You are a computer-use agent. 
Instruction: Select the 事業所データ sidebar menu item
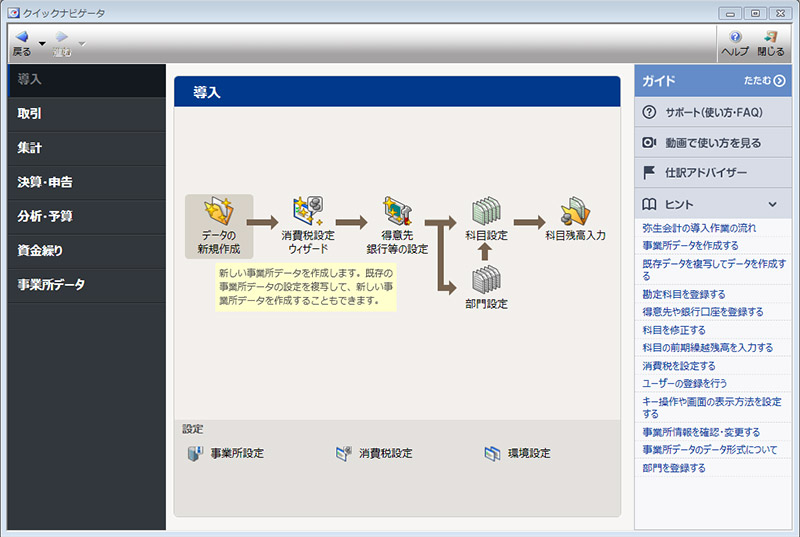tap(87, 285)
